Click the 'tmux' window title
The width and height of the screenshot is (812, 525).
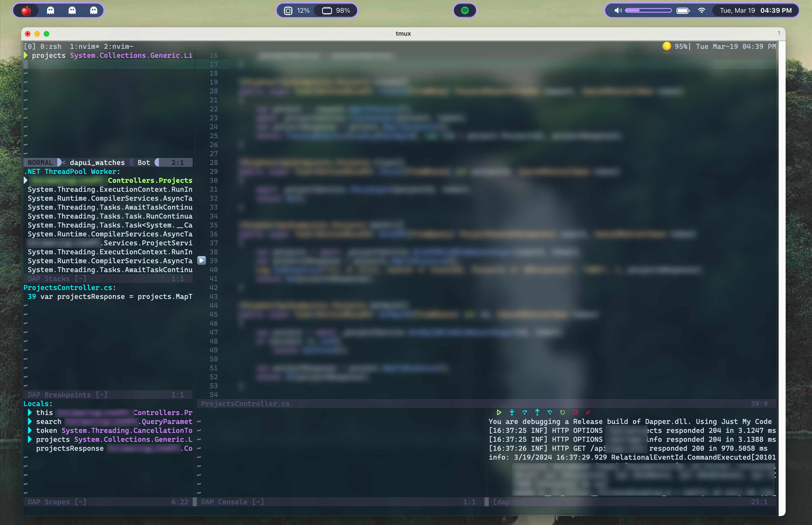point(403,33)
